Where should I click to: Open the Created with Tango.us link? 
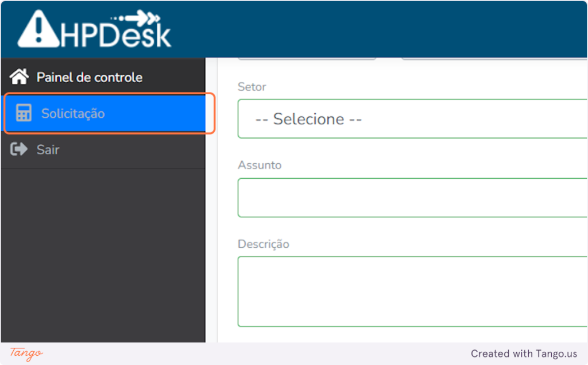click(524, 354)
